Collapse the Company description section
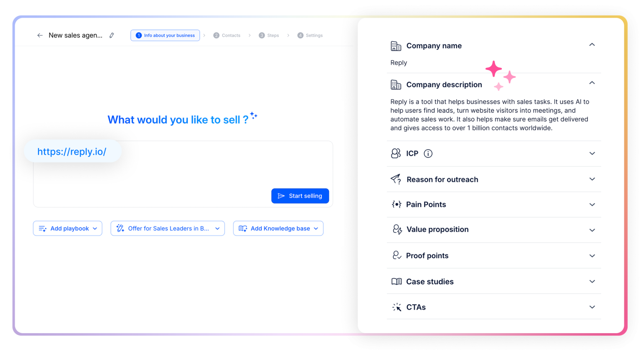 pyautogui.click(x=592, y=83)
